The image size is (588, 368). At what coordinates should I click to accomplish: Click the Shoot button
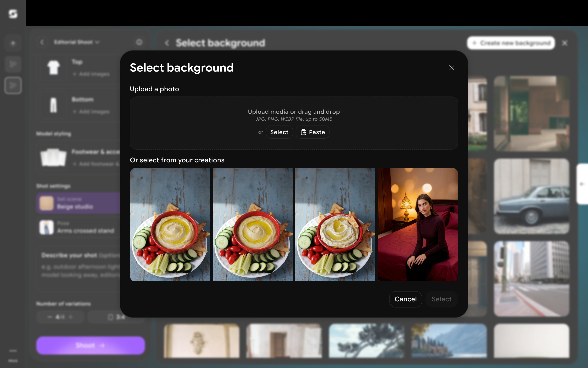[90, 345]
